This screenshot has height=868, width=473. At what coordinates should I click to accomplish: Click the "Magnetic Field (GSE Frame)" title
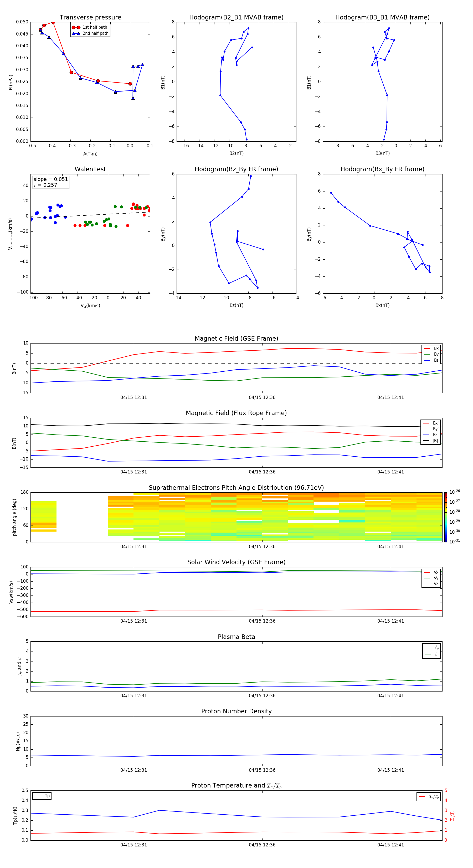(x=236, y=339)
